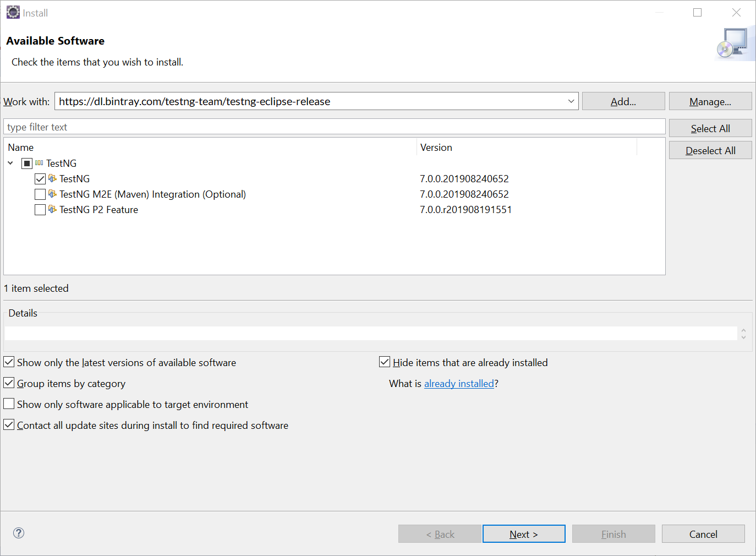
Task: Open help via the question mark icon
Action: pos(18,533)
